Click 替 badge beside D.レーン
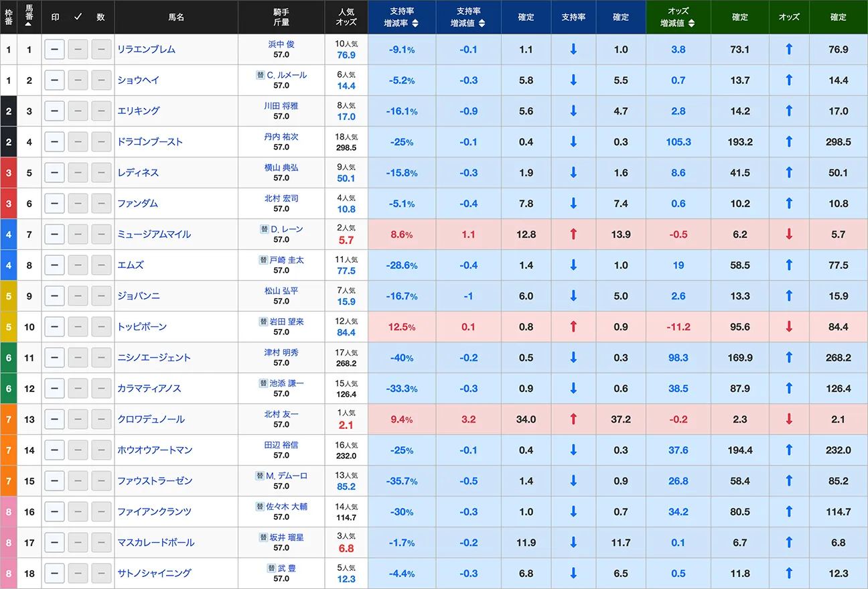 pos(265,229)
